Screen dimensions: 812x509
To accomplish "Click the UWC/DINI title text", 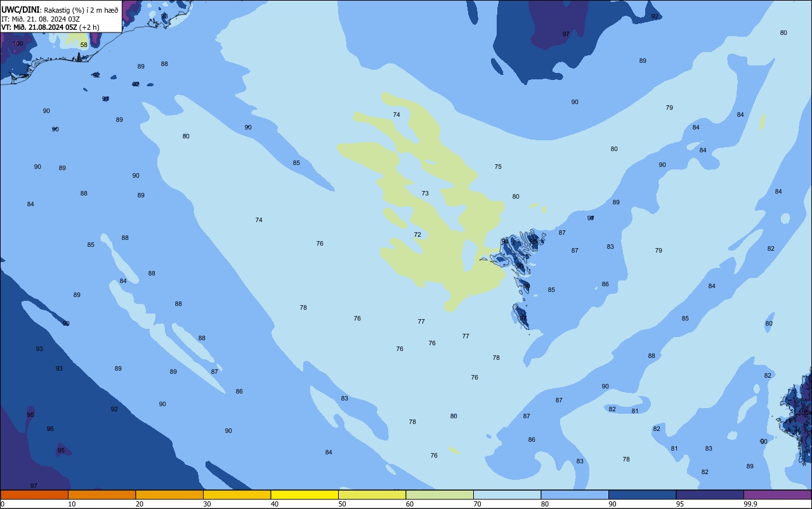I will tap(20, 10).
